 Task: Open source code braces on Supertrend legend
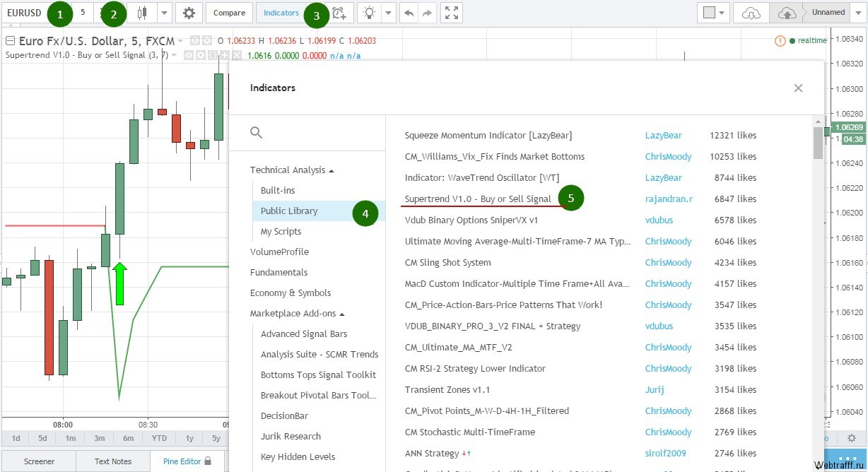[213, 55]
